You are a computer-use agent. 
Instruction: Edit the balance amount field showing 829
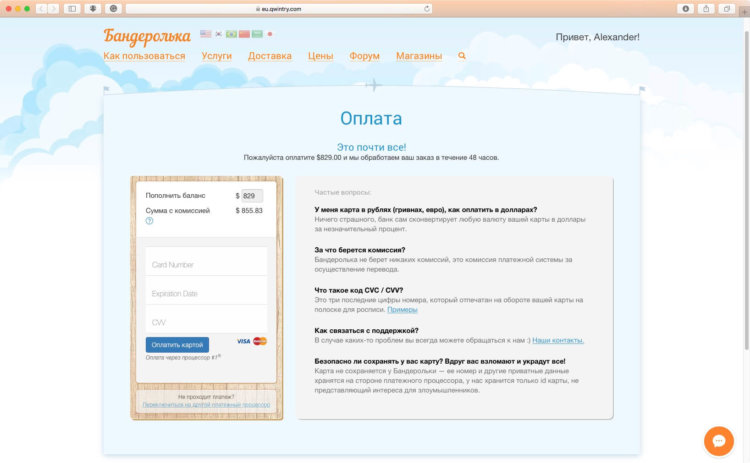(x=252, y=196)
